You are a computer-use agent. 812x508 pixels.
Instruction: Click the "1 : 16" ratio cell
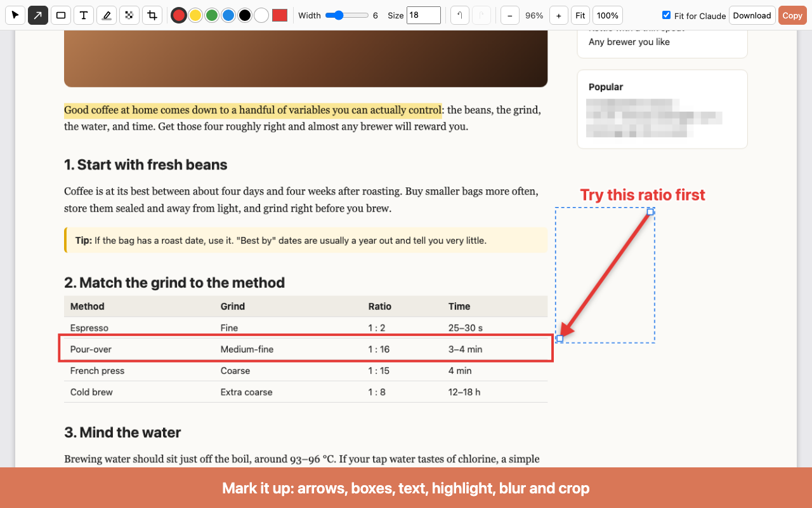coord(379,349)
